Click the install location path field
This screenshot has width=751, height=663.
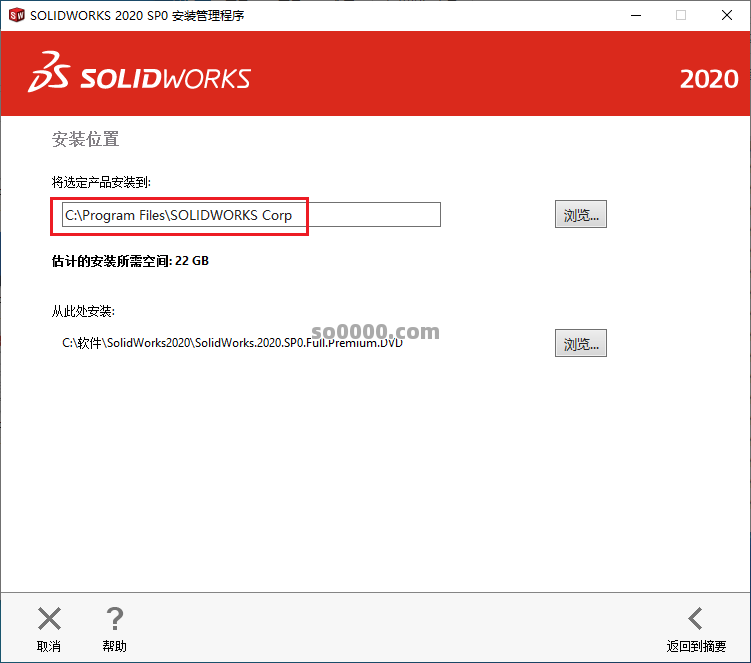point(251,215)
